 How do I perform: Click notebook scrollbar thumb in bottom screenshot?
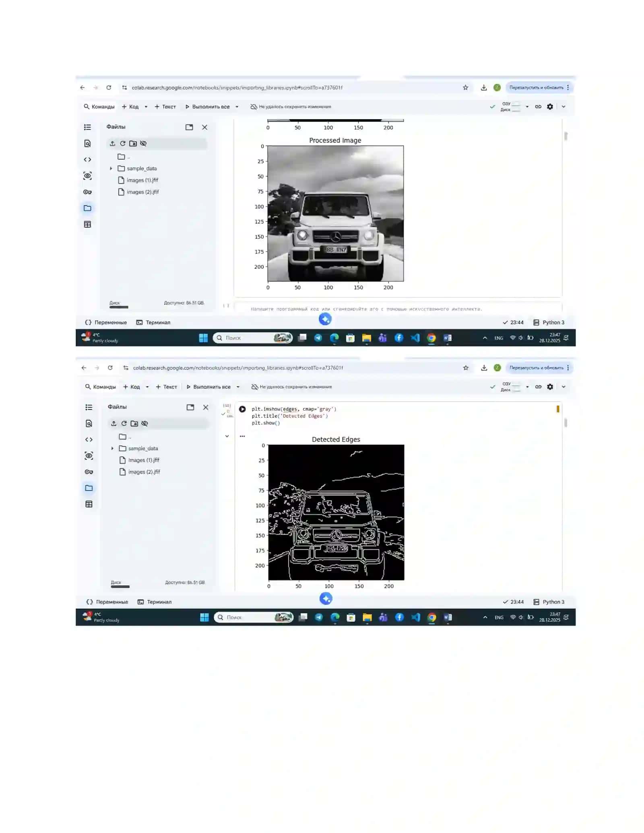point(566,423)
